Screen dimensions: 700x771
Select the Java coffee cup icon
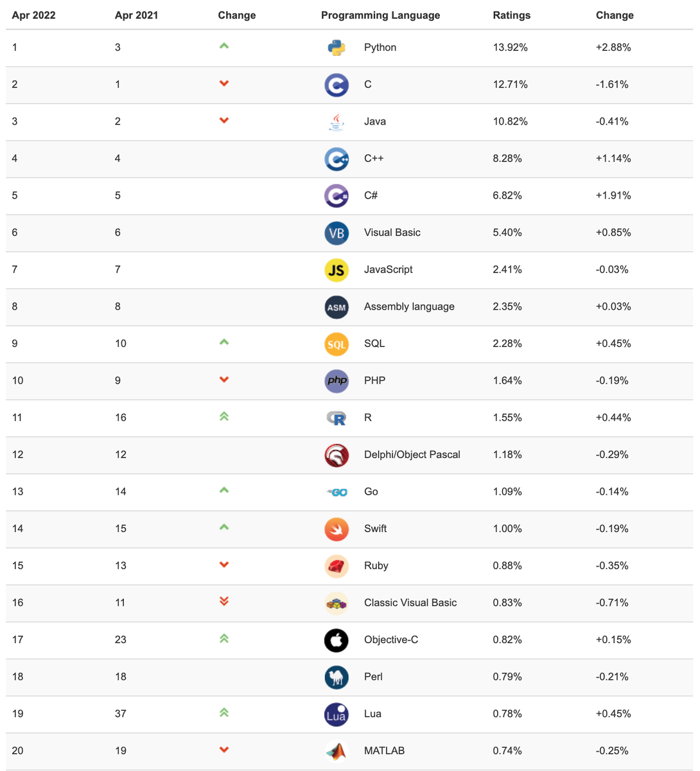(337, 121)
